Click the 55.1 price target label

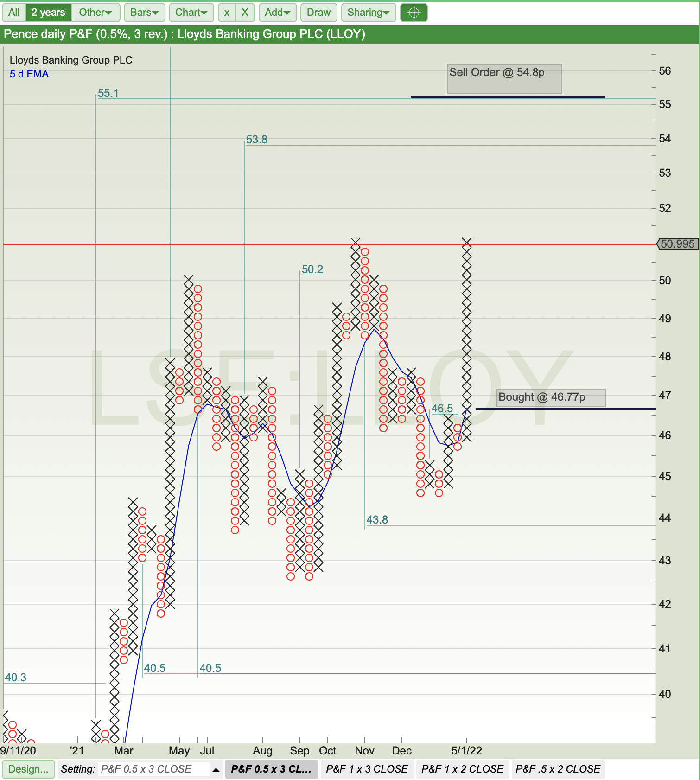(x=108, y=93)
